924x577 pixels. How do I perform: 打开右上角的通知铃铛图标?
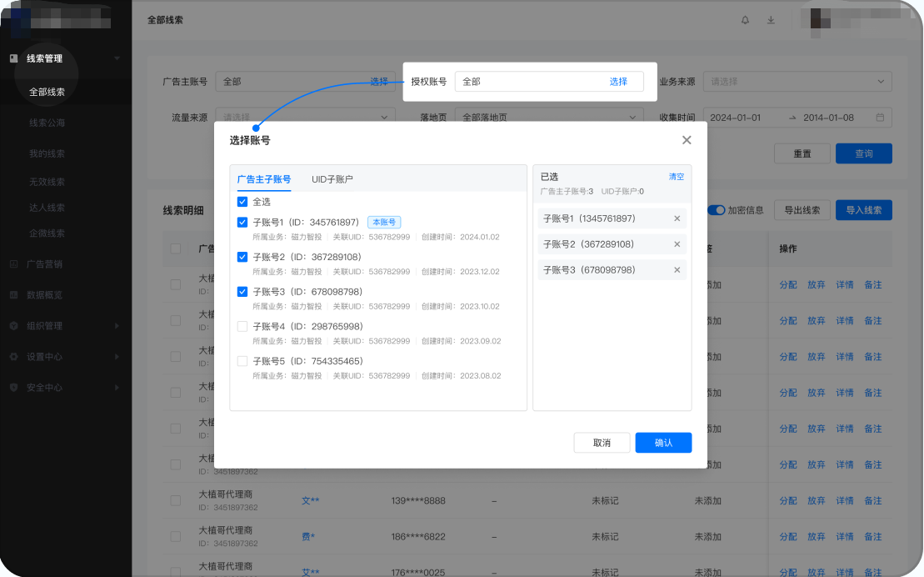(x=745, y=20)
